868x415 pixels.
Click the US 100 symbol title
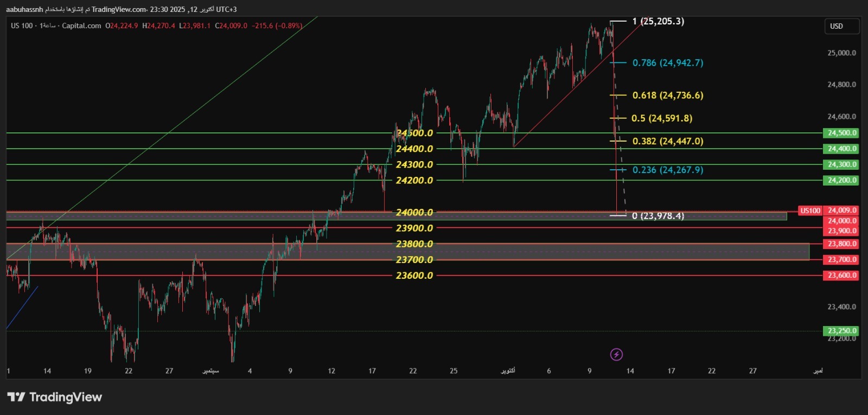[22, 25]
